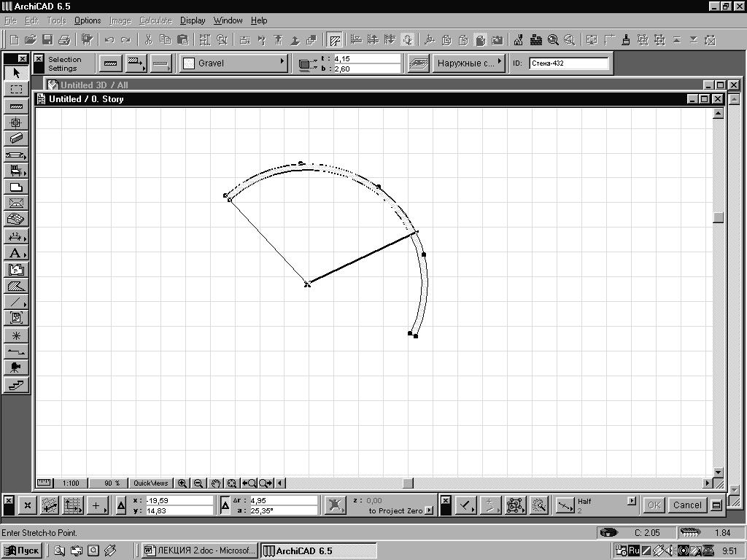Open the snap grid plus flyout button
The image size is (747, 560).
tap(98, 505)
